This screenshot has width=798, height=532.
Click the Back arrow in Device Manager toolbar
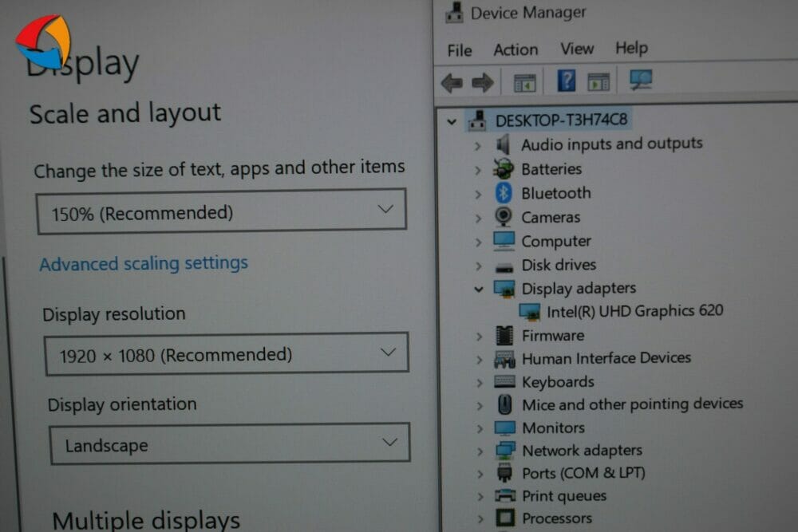(452, 83)
